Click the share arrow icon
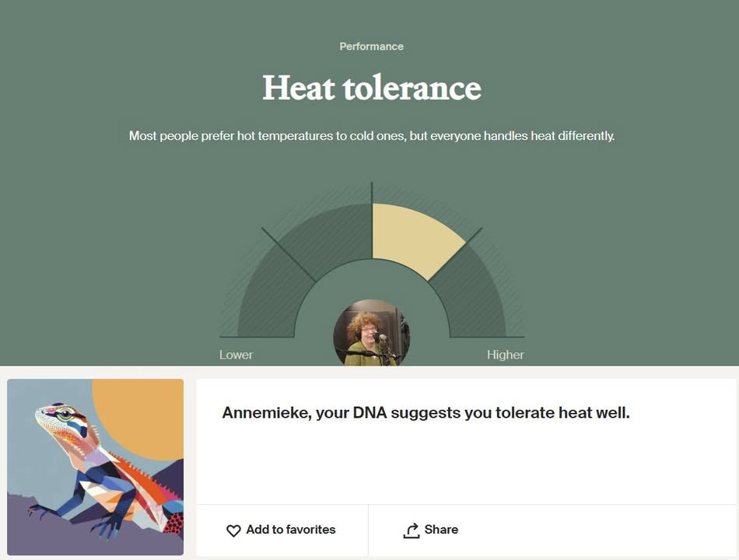 click(412, 530)
